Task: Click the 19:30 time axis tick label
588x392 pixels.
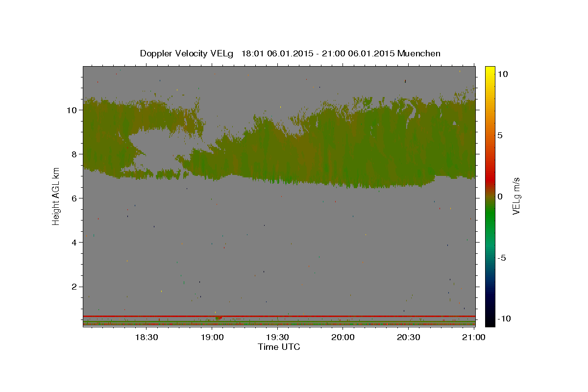Action: coord(277,338)
